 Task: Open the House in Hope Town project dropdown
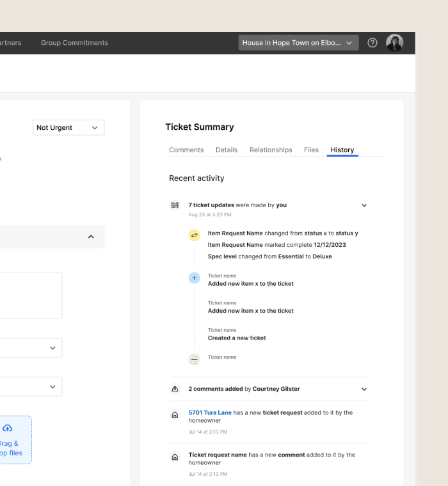[x=298, y=43]
